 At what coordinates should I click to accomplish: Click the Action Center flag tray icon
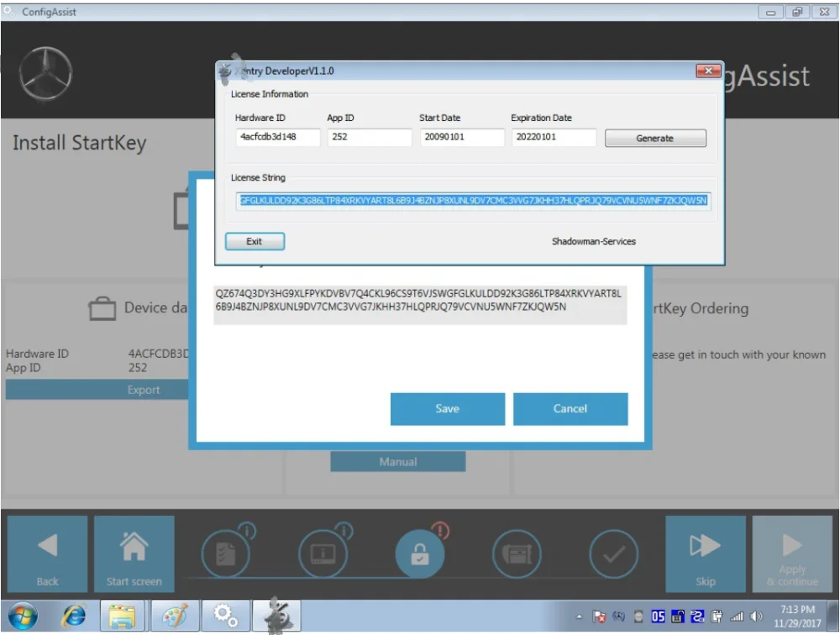pos(599,617)
